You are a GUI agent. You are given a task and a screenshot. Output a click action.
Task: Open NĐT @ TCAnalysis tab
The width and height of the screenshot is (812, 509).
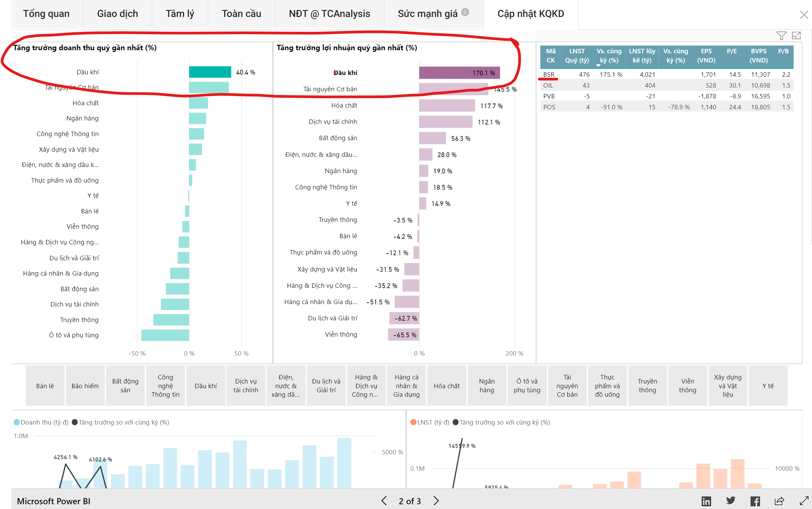[x=329, y=14]
